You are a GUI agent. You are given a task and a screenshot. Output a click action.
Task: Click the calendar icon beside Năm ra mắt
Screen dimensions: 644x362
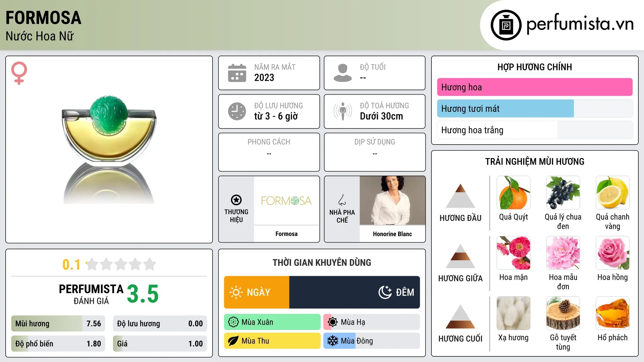click(237, 73)
